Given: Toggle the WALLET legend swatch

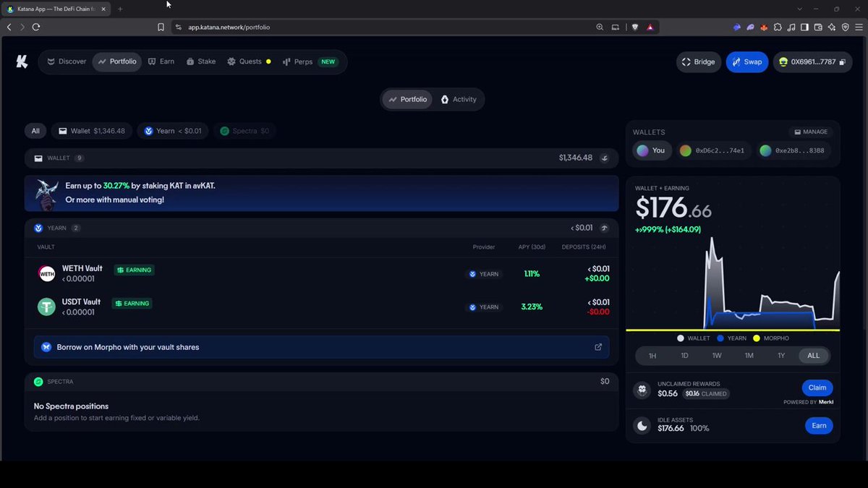Looking at the screenshot, I should pyautogui.click(x=681, y=338).
